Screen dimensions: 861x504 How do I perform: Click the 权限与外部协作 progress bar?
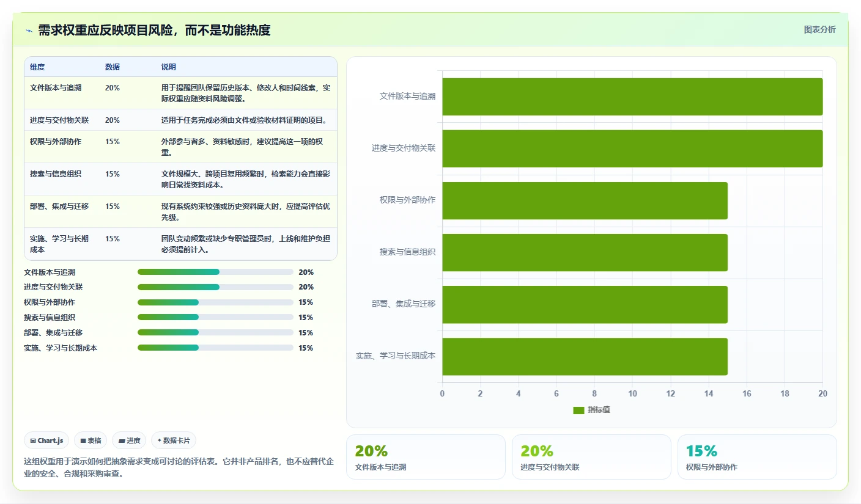pos(215,302)
